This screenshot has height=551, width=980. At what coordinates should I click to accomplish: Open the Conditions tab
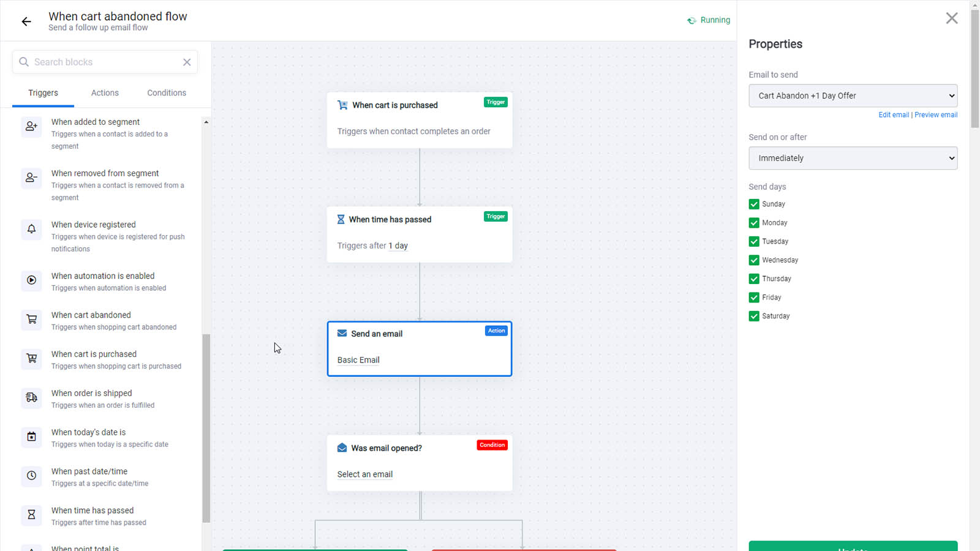[167, 93]
